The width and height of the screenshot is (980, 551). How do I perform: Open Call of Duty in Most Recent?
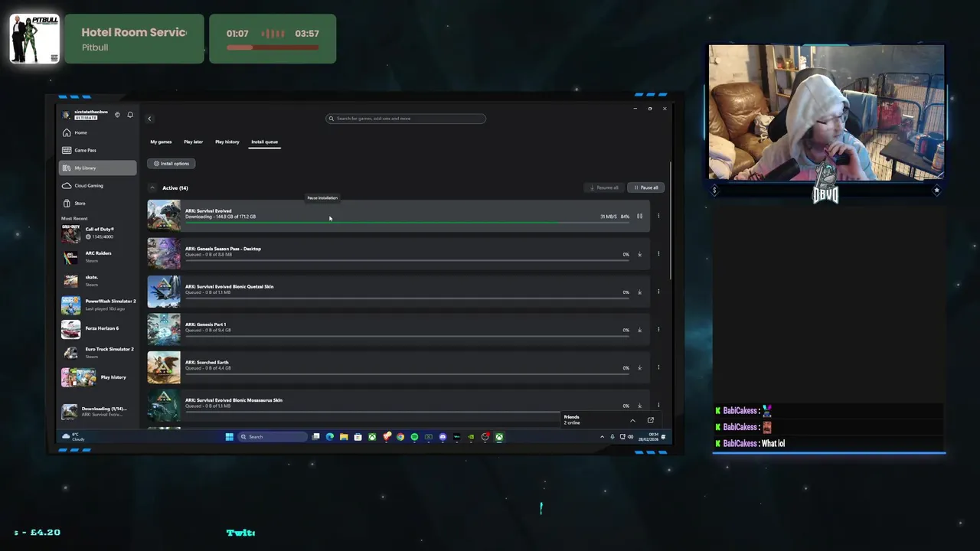(98, 233)
